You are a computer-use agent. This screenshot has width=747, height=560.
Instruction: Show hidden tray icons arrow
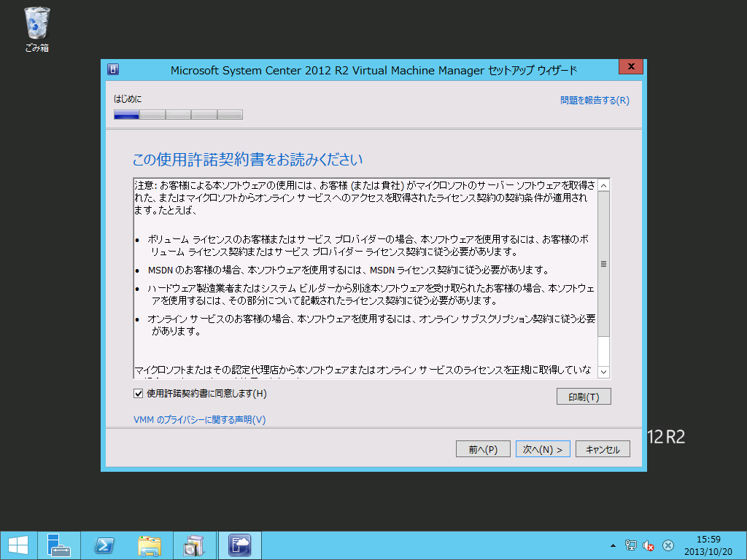click(613, 545)
